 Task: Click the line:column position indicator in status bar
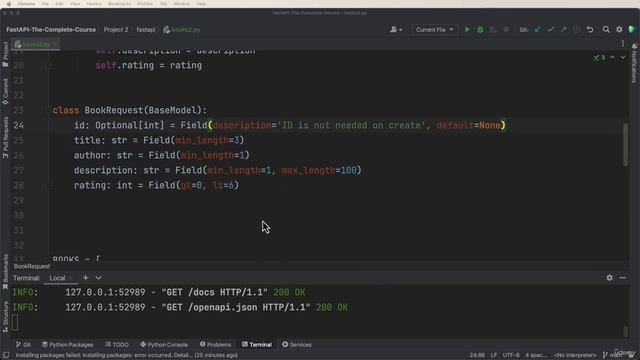[x=477, y=355]
